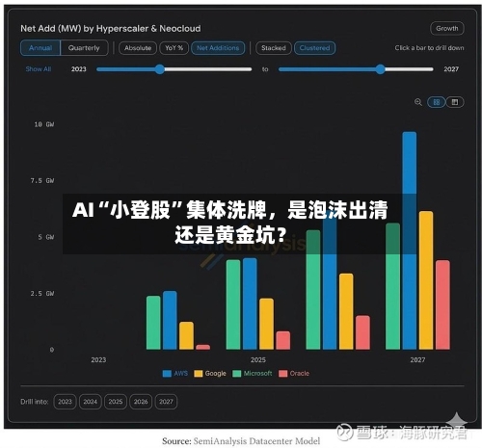Click the 2.5 GW y-axis label
Viewport: 482px width, 448px height.
tap(42, 294)
